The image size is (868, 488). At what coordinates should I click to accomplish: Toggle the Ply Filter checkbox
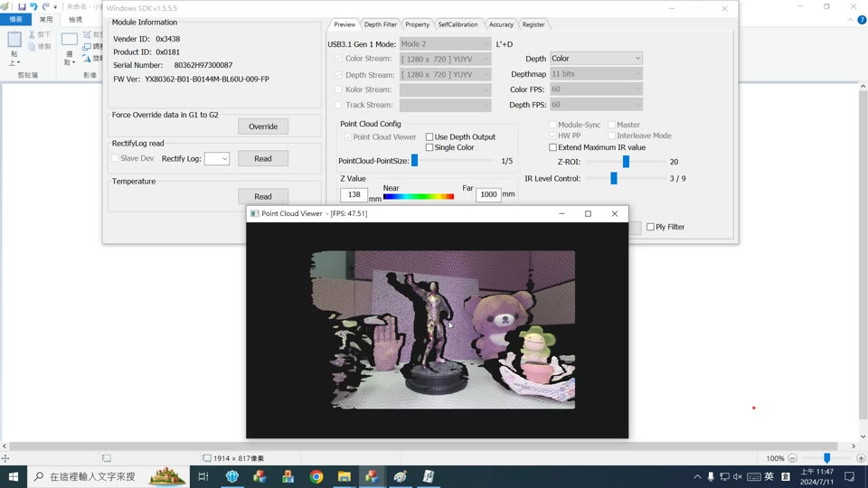[x=650, y=227]
